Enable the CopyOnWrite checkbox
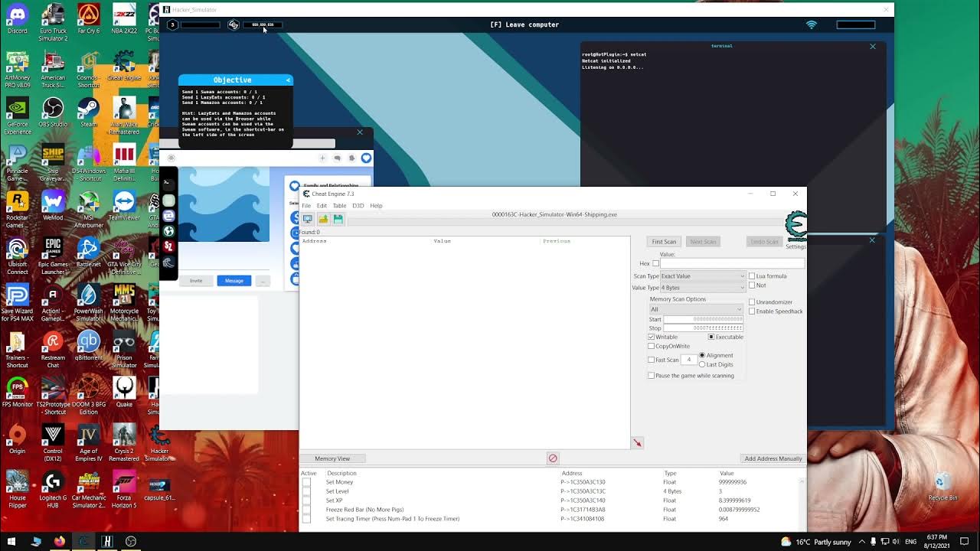This screenshot has height=551, width=980. click(651, 346)
